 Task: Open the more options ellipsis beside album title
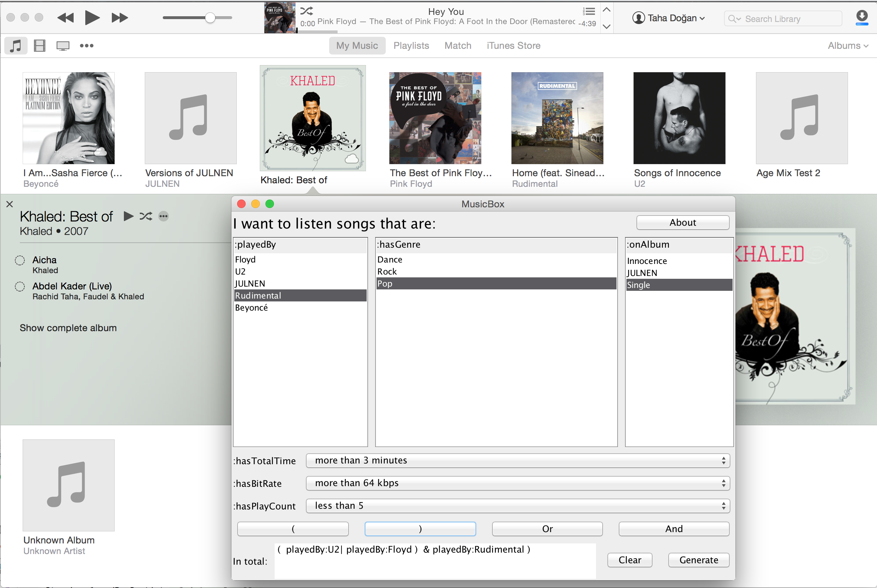[x=164, y=217]
